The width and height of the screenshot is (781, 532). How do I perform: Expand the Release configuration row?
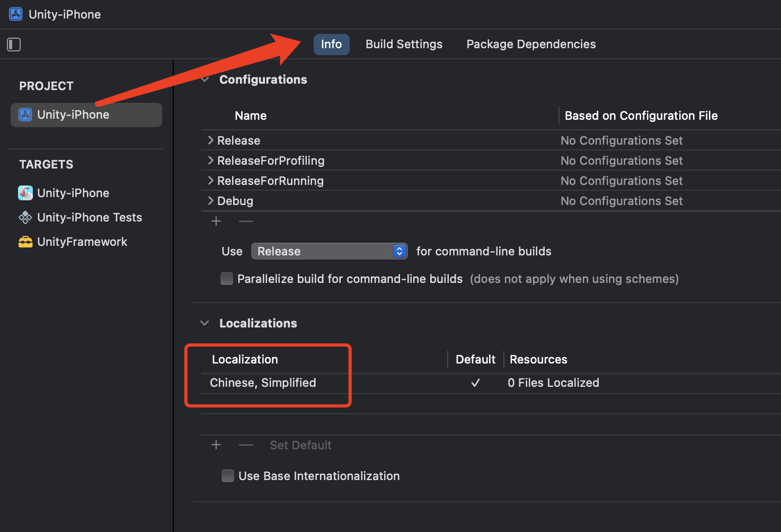(211, 140)
